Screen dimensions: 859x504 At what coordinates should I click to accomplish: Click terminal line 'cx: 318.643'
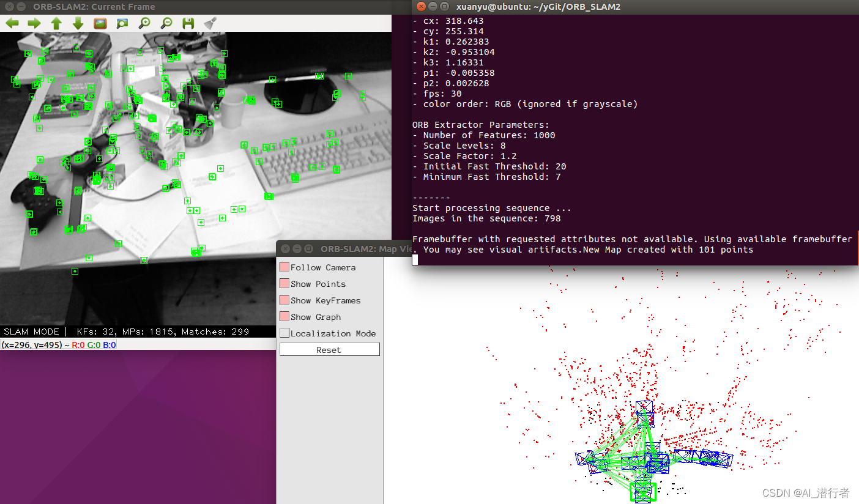448,21
